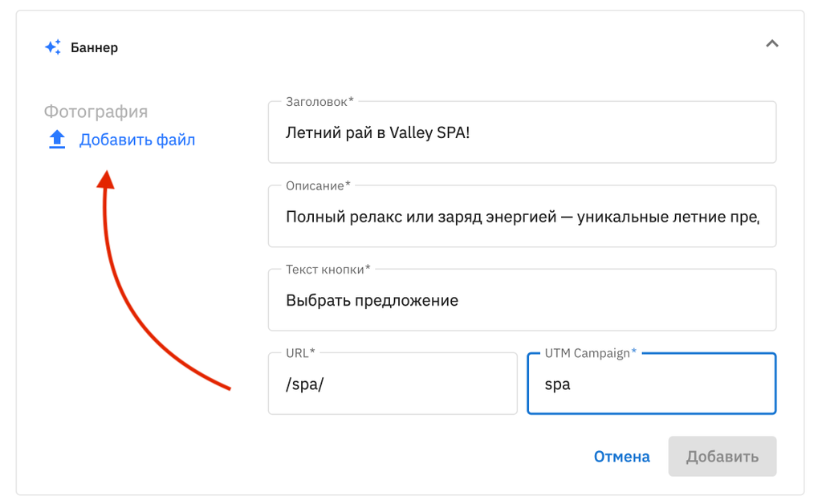822x504 pixels.
Task: Click the Описание* floating label
Action: pyautogui.click(x=318, y=185)
